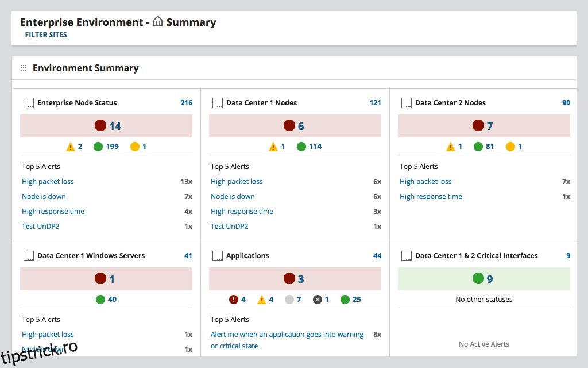This screenshot has width=588, height=368.
Task: Open High response time alert with 3x
Action: pos(242,212)
